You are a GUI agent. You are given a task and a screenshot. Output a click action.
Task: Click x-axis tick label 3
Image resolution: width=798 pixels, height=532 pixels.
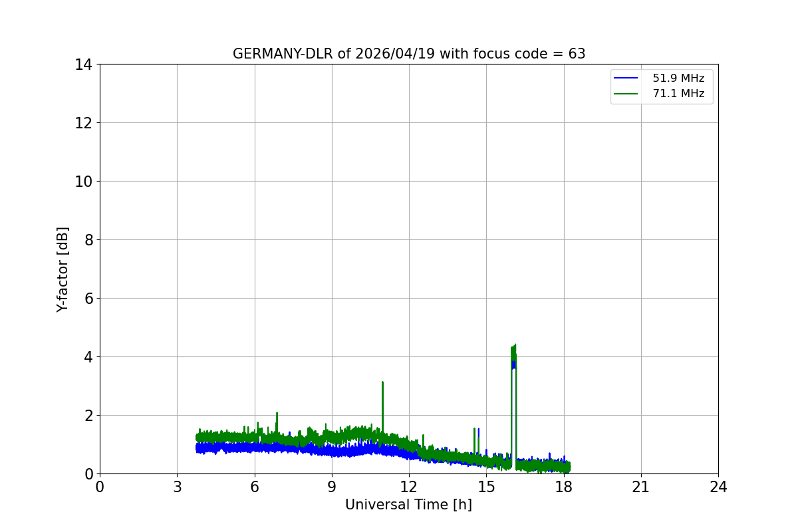click(177, 487)
